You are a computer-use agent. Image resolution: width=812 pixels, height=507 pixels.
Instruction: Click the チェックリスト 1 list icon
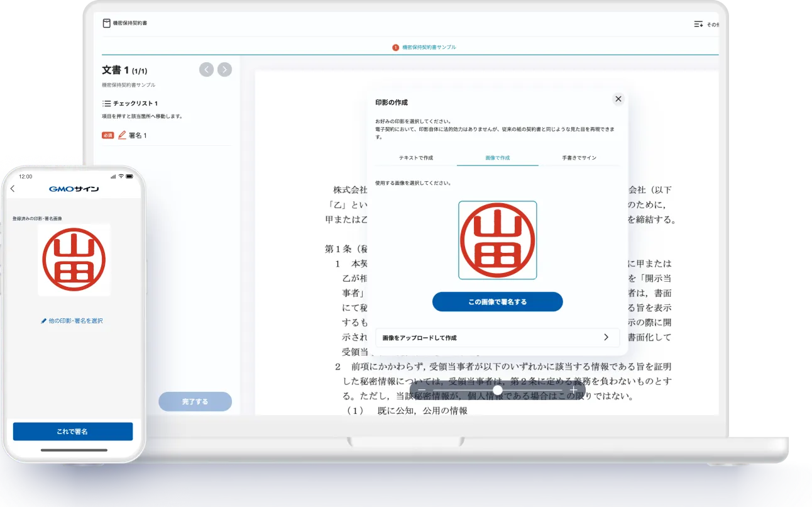coord(108,103)
